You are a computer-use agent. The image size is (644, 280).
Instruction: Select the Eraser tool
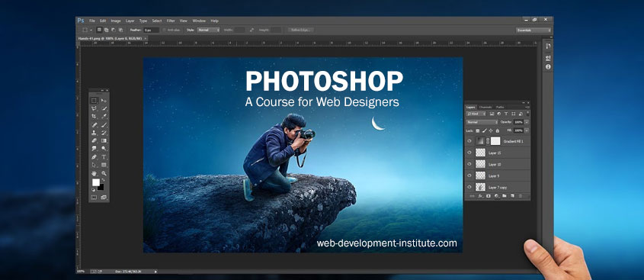pyautogui.click(x=94, y=140)
